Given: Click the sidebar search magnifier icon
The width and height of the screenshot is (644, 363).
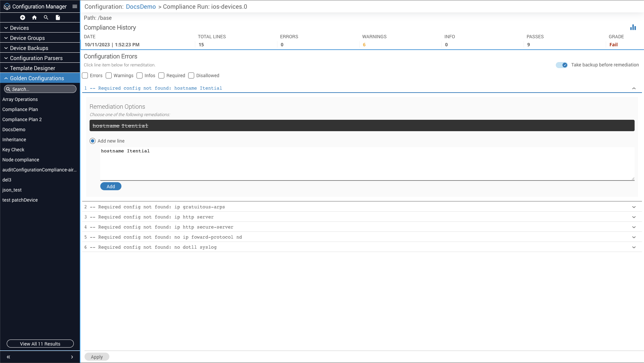Looking at the screenshot, I should [x=46, y=17].
